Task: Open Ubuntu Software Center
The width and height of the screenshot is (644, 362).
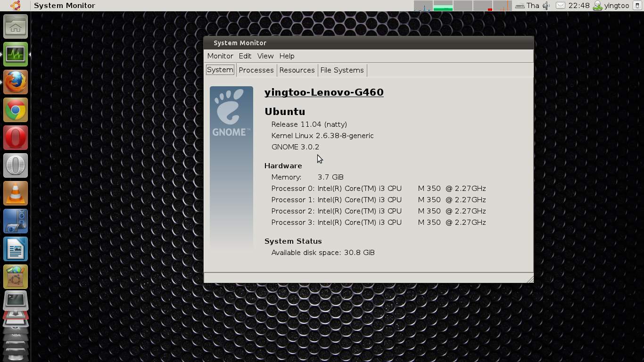Action: (16, 277)
